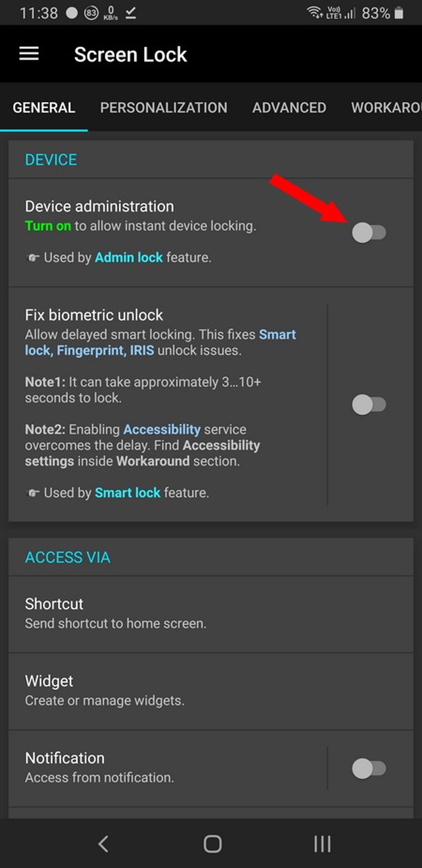Turn on Fix biometric unlock switch
The width and height of the screenshot is (422, 868).
click(369, 404)
